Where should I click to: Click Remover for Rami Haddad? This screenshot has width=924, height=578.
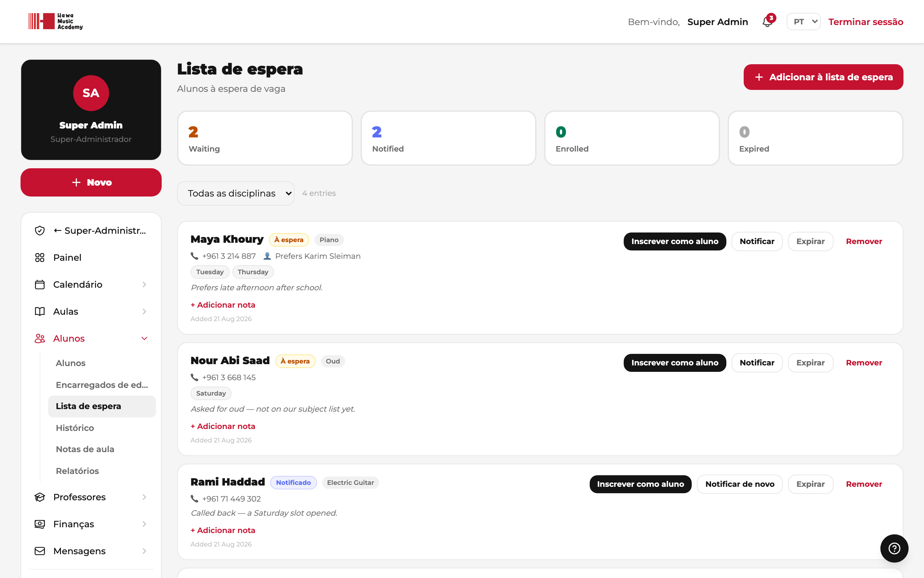pos(864,484)
